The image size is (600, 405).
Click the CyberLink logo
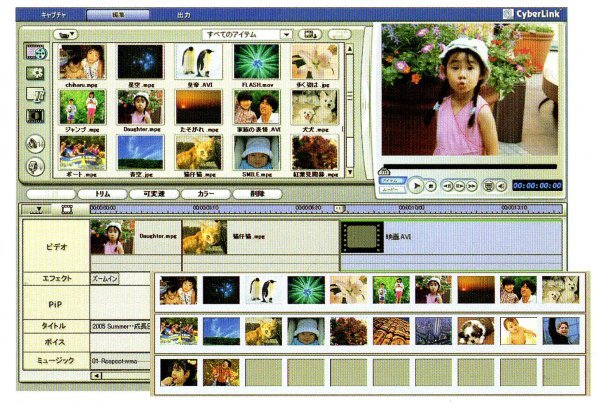coord(532,15)
